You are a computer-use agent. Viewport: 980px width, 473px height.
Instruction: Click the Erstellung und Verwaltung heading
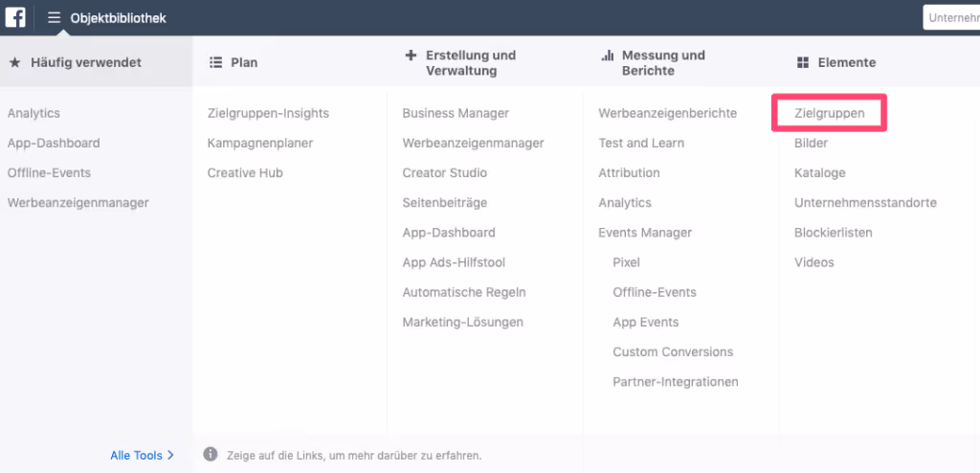point(471,62)
